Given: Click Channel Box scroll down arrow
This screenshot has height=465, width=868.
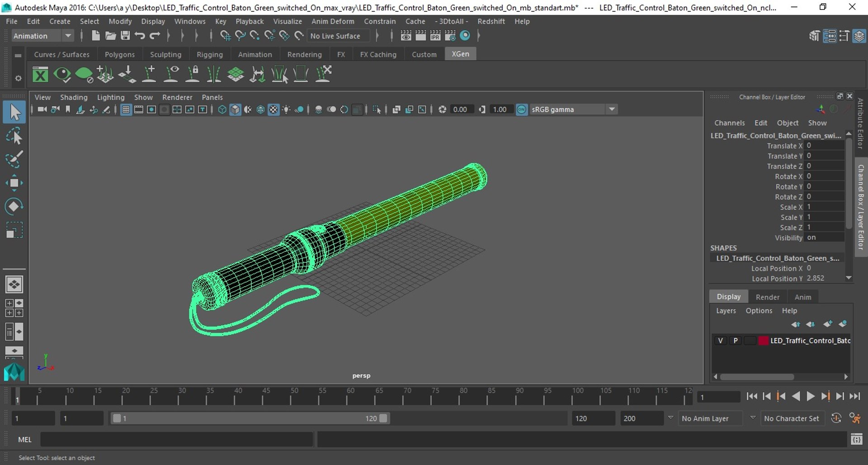Looking at the screenshot, I should 849,278.
